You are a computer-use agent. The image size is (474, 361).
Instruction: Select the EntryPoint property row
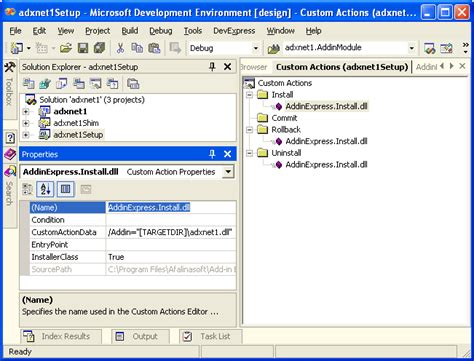[x=133, y=244]
